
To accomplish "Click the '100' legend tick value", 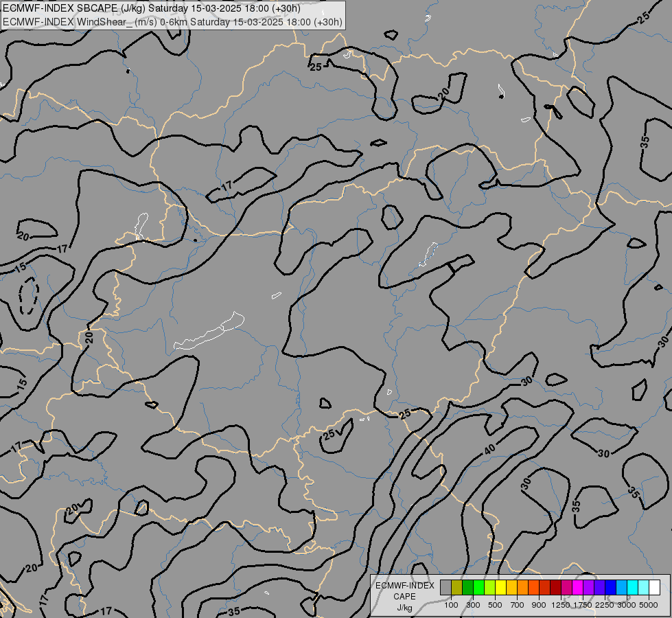I will pyautogui.click(x=451, y=605).
